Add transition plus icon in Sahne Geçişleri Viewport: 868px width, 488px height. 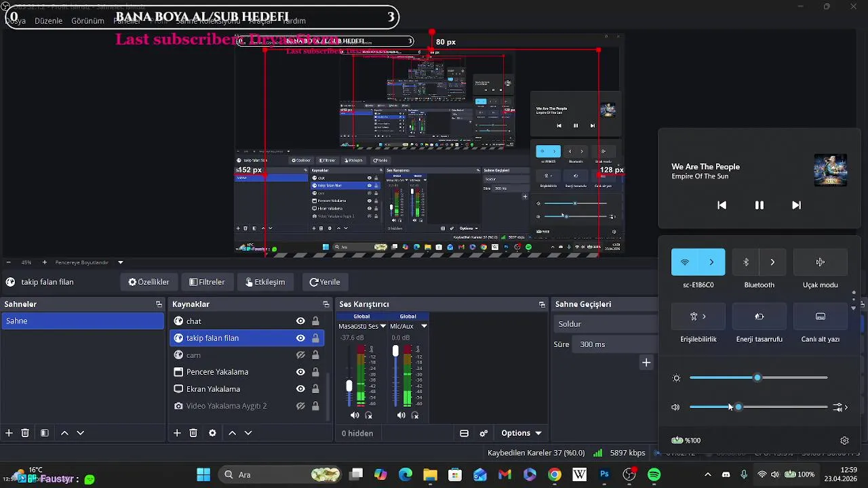pos(646,363)
